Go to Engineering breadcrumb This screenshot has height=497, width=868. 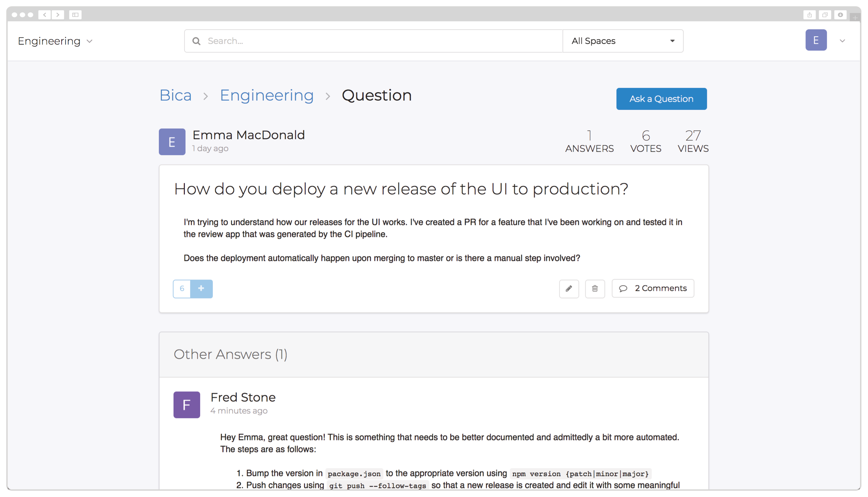click(266, 95)
